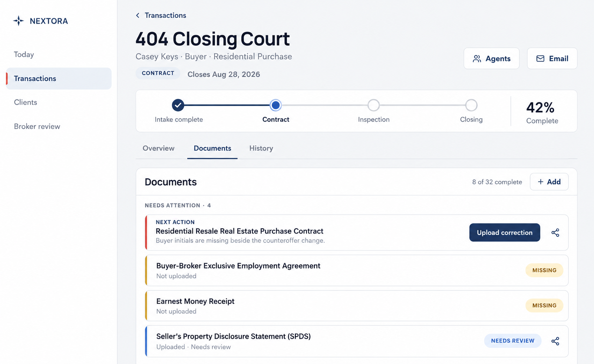Select Transactions in the sidebar
The width and height of the screenshot is (594, 364).
tap(59, 79)
